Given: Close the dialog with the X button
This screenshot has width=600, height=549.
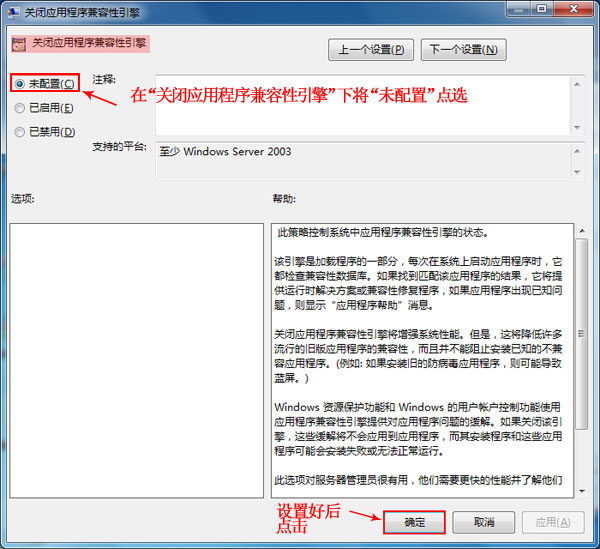Looking at the screenshot, I should (573, 9).
